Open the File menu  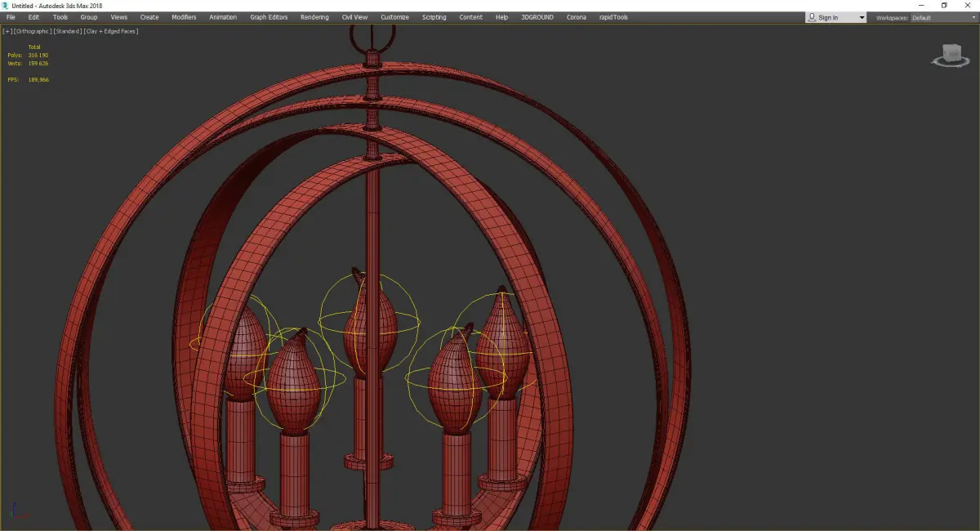point(11,17)
